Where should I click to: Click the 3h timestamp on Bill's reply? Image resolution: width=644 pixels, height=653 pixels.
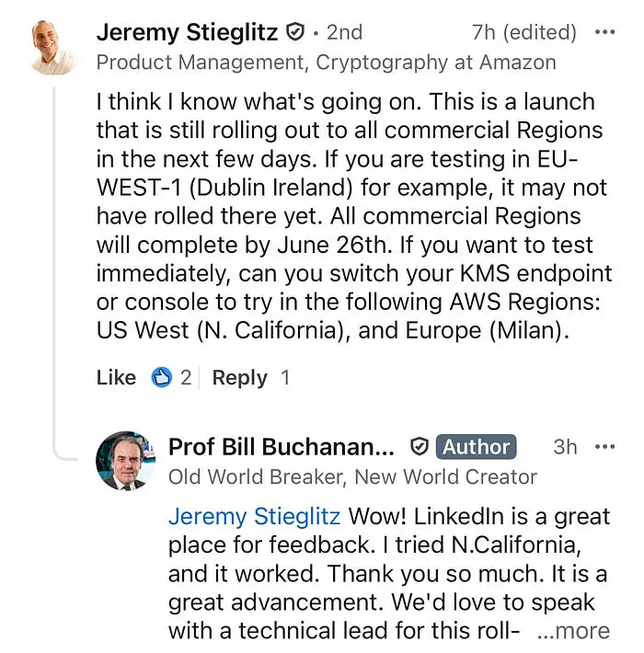click(x=565, y=447)
